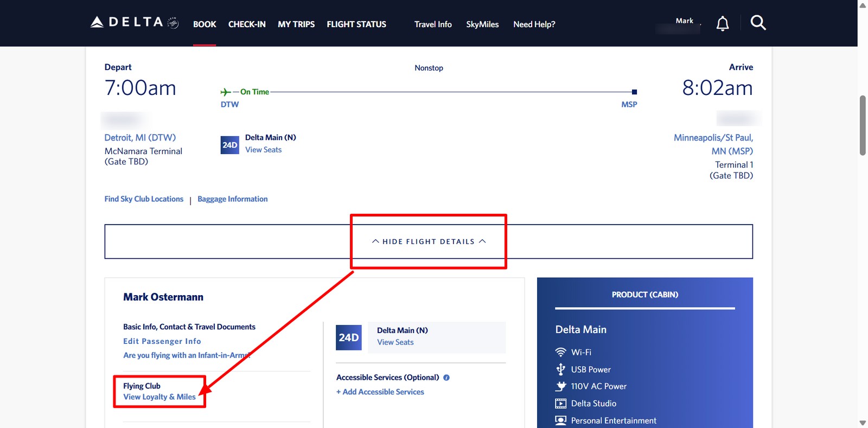
Task: Click + Add Accessible Services link
Action: coord(380,392)
